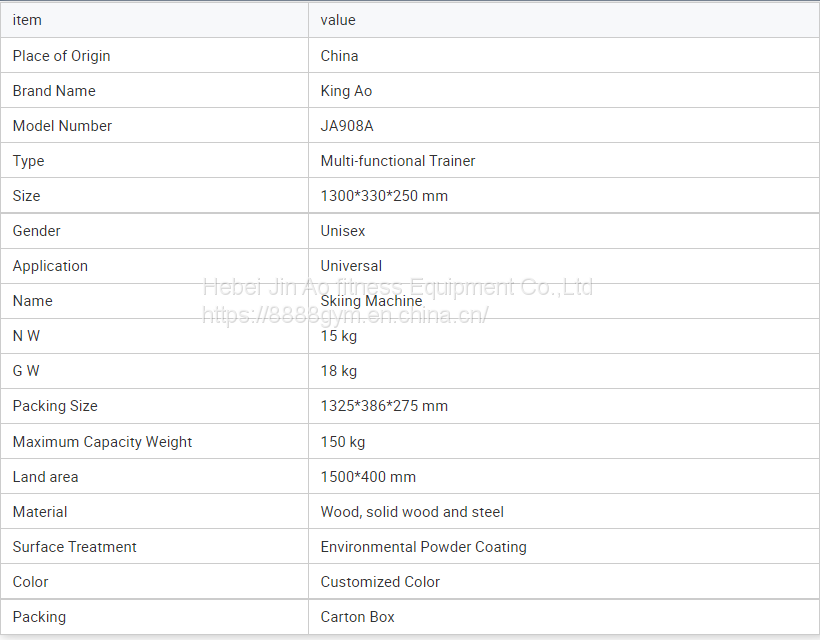Screen dimensions: 820x640
Task: Click 'Wood, solid wood and steel' material
Action: 412,512
